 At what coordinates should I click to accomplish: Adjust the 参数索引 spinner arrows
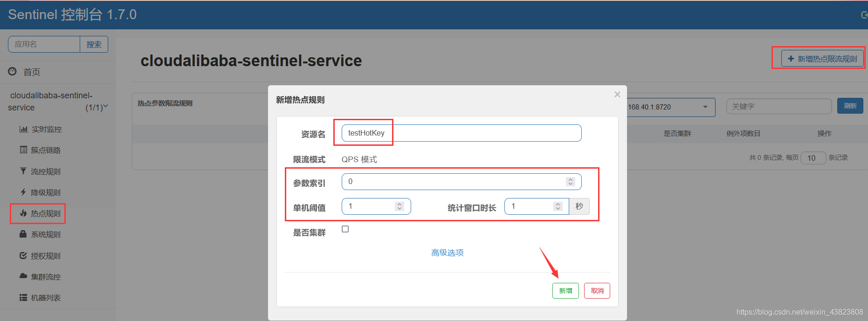(x=571, y=182)
